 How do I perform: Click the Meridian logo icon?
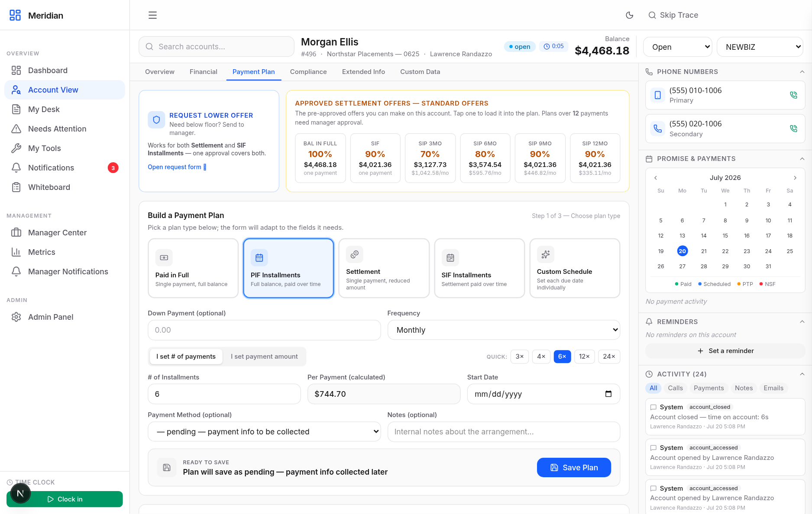(15, 15)
